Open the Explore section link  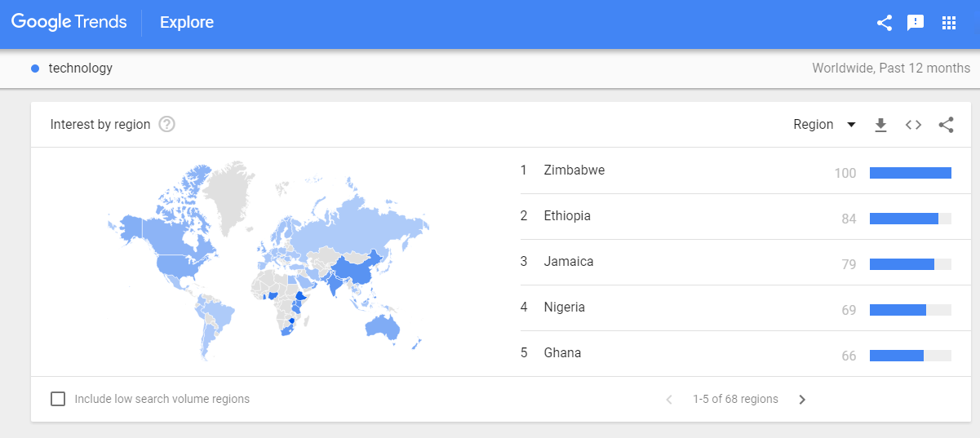point(187,23)
